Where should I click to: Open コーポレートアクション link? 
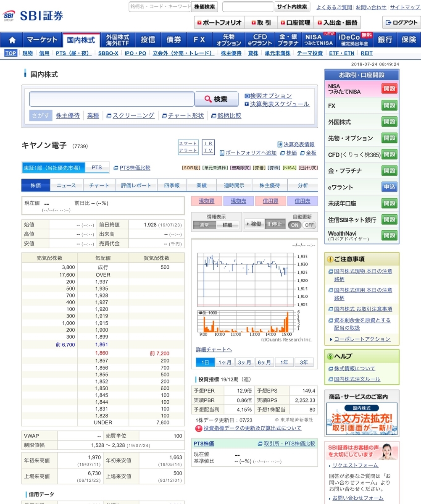362,339
